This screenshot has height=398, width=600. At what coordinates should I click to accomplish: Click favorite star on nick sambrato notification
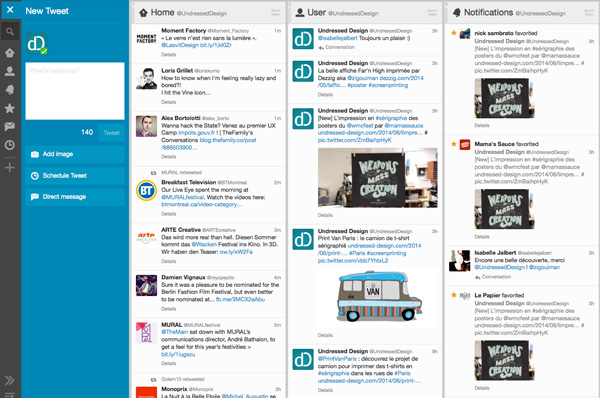(453, 33)
